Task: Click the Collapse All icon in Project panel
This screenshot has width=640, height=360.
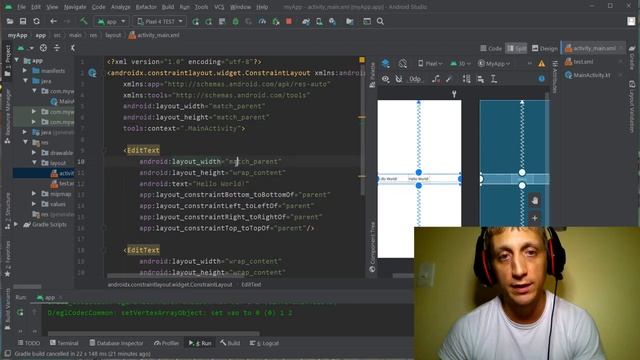Action: (x=57, y=48)
